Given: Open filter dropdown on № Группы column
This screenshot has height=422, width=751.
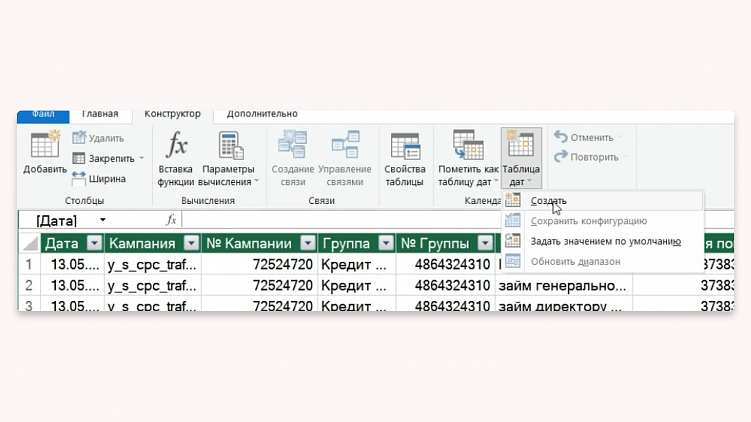Looking at the screenshot, I should [x=485, y=243].
